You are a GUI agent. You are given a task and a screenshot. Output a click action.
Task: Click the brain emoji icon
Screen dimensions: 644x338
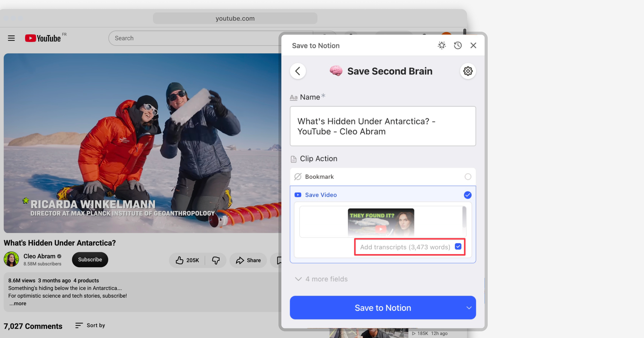tap(336, 71)
